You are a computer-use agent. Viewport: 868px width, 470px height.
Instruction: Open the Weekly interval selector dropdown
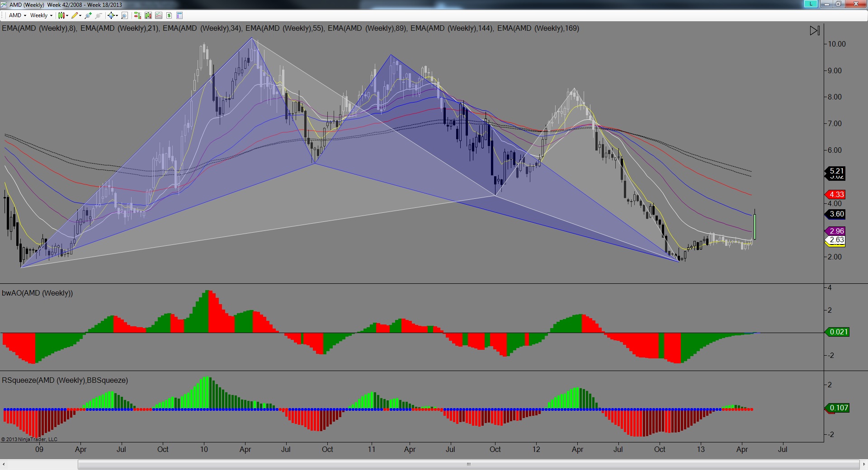pos(41,15)
